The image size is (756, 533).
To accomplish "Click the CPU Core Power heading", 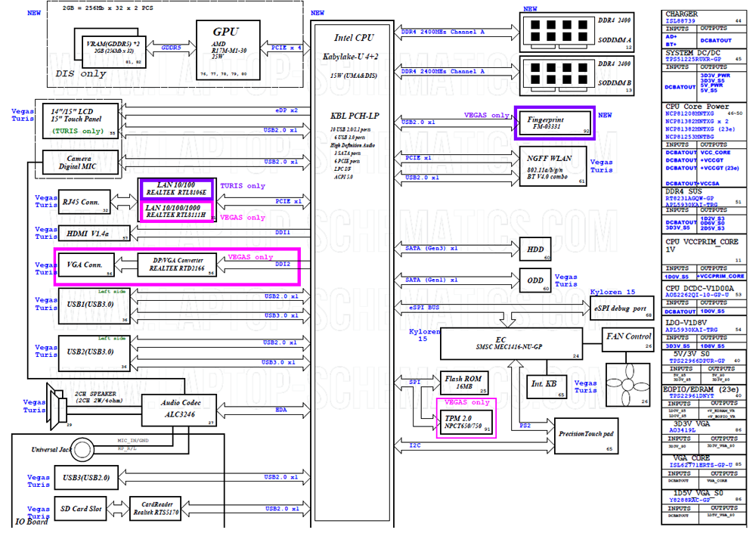I will [x=697, y=106].
